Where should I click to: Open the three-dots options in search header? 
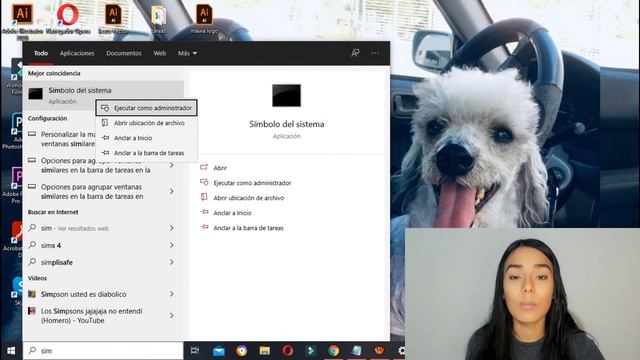[375, 53]
